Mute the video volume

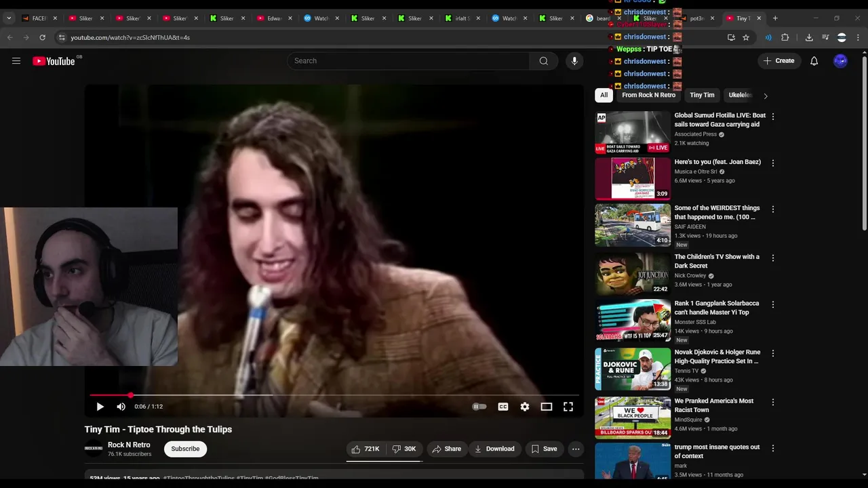(x=121, y=407)
